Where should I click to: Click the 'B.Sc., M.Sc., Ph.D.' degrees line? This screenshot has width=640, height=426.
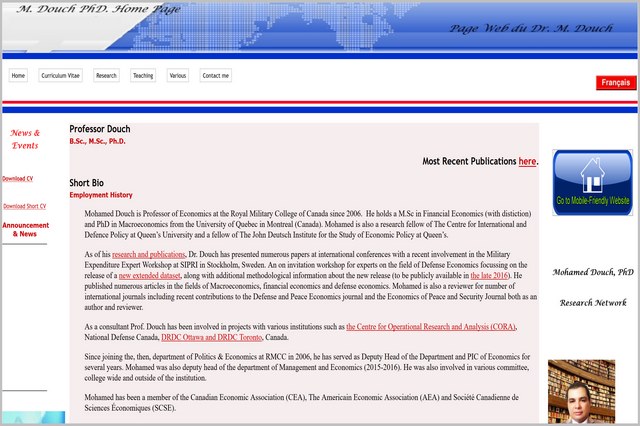97,141
